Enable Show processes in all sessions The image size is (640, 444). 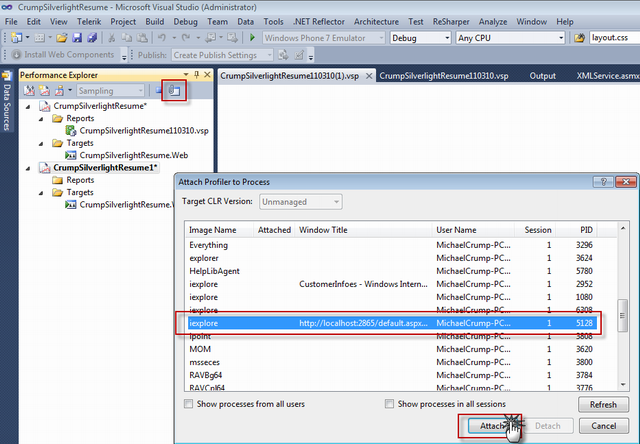coord(389,404)
